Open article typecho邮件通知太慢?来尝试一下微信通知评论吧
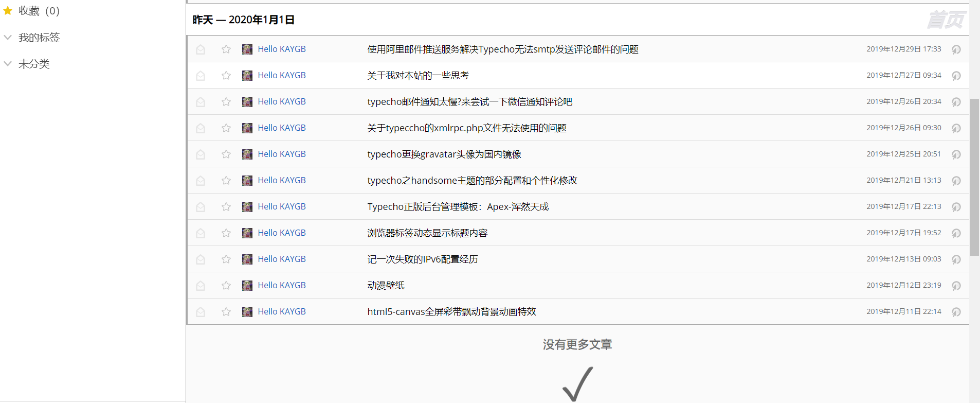Screen dimensions: 980x403 (470, 102)
